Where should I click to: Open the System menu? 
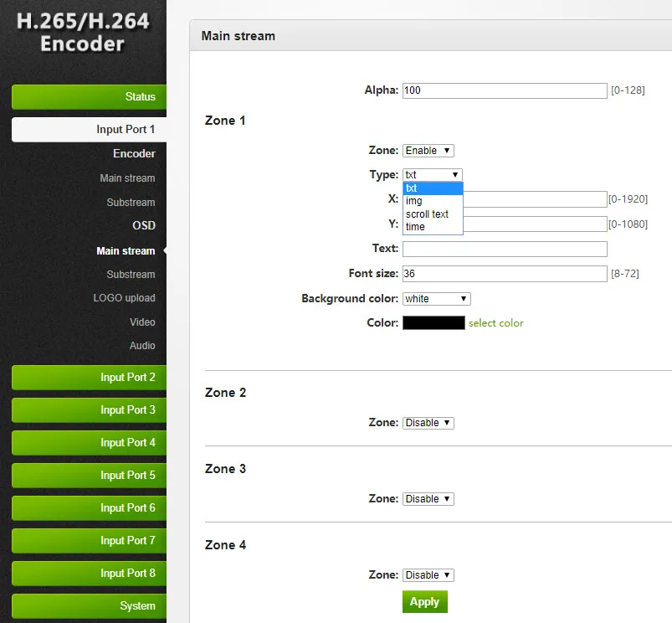click(x=90, y=606)
